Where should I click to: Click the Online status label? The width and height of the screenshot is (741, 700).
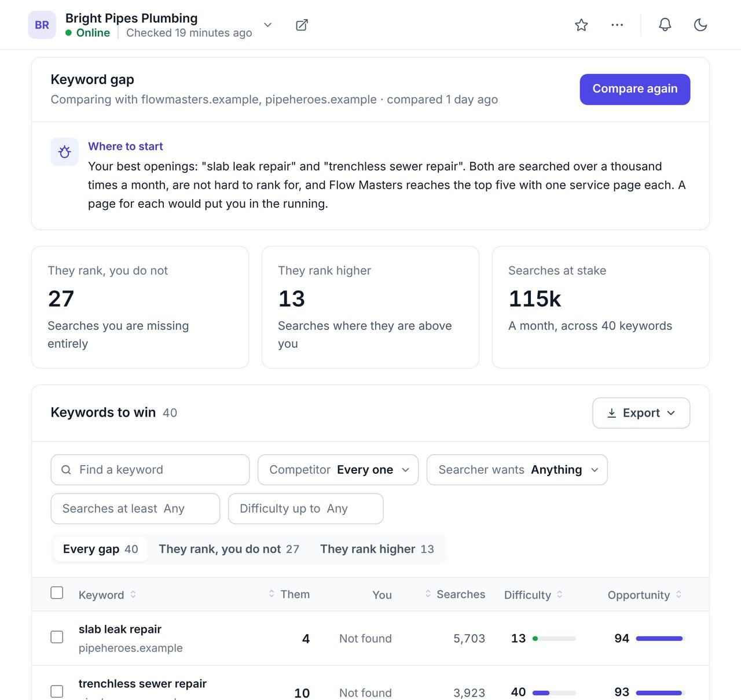click(93, 33)
